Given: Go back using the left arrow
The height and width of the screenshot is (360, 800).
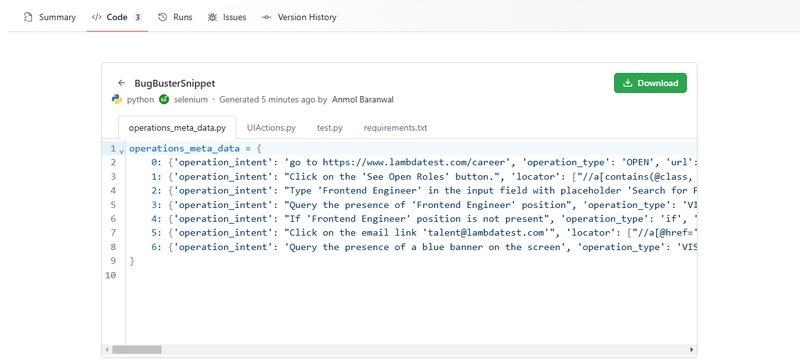Looking at the screenshot, I should tap(121, 83).
